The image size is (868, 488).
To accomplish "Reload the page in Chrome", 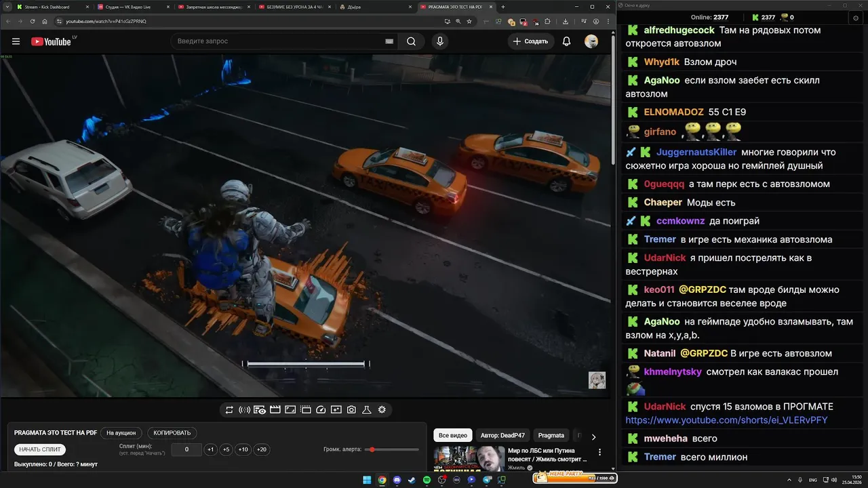I will [31, 21].
